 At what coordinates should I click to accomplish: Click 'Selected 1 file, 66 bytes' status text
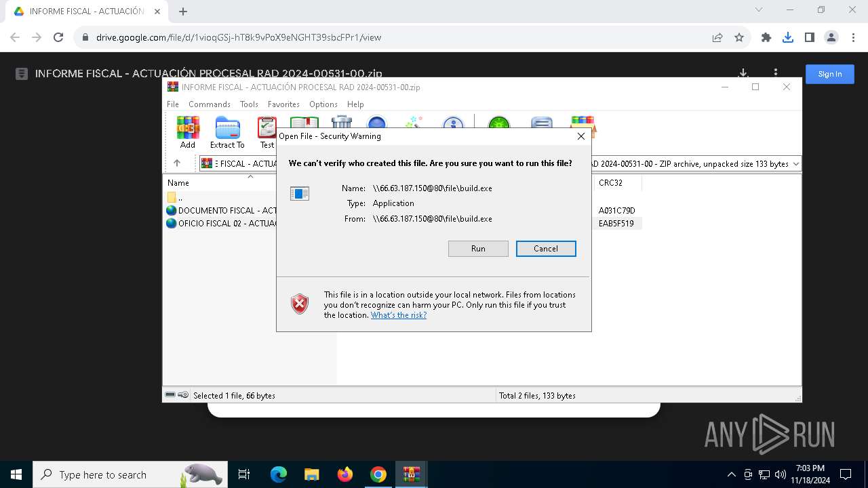click(234, 396)
